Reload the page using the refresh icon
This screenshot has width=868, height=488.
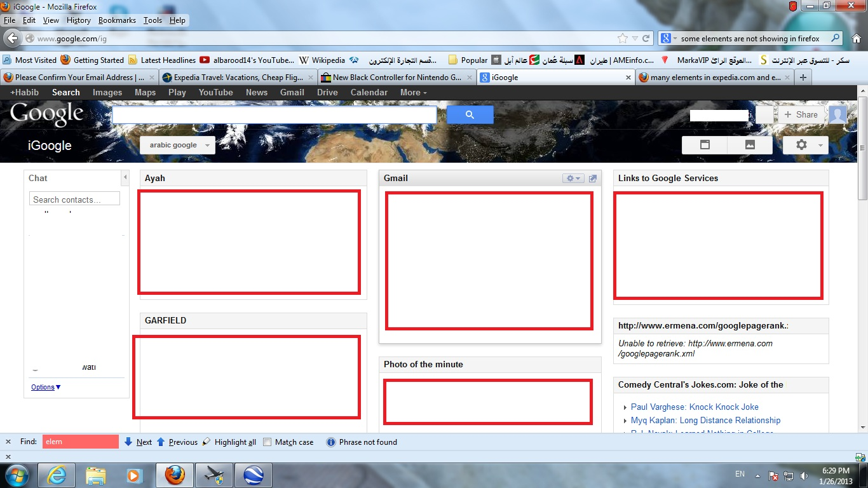pos(646,38)
